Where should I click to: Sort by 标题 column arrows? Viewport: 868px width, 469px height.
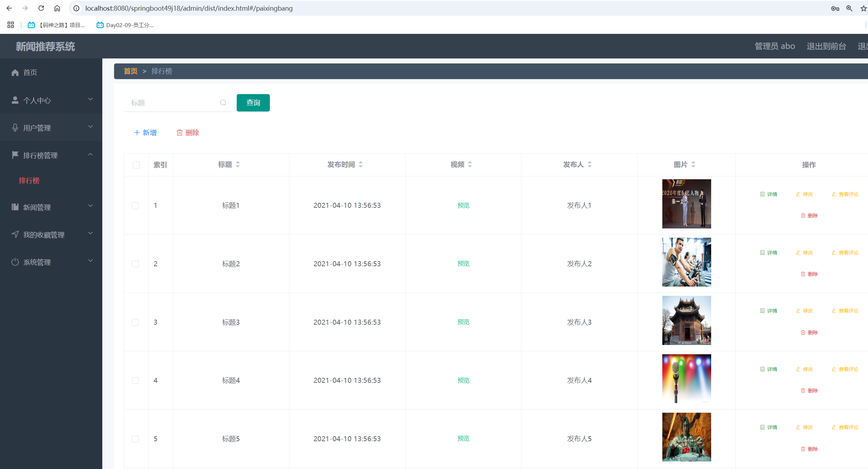238,164
